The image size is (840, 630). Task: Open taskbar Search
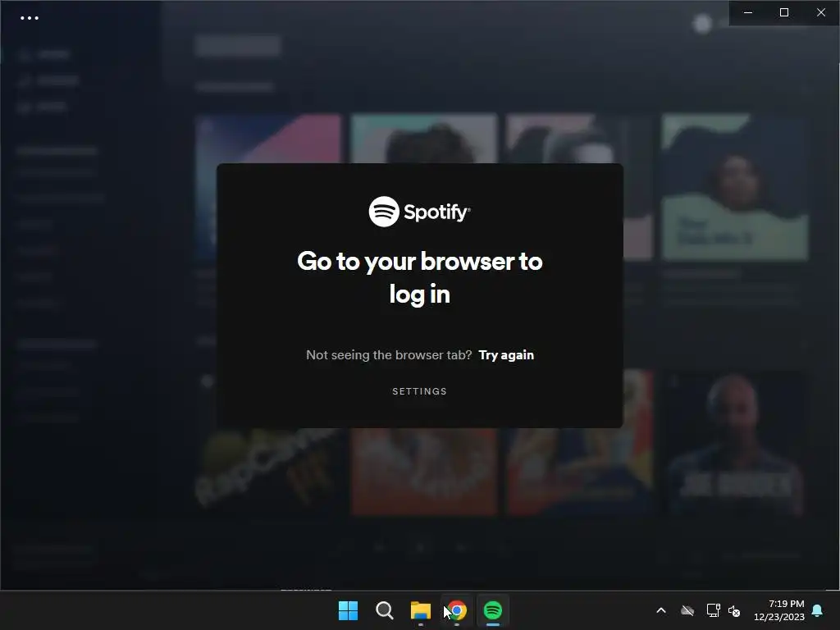tap(385, 610)
